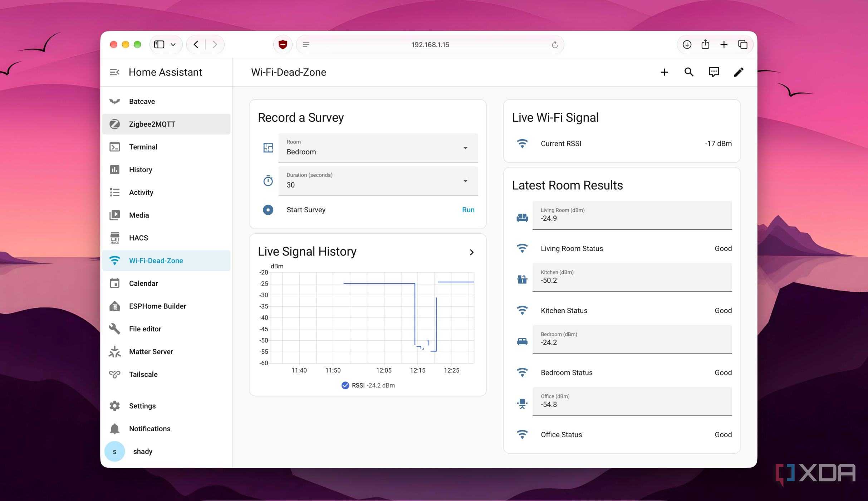The width and height of the screenshot is (868, 501).
Task: Toggle the RSSI series legend checkbox
Action: point(345,385)
